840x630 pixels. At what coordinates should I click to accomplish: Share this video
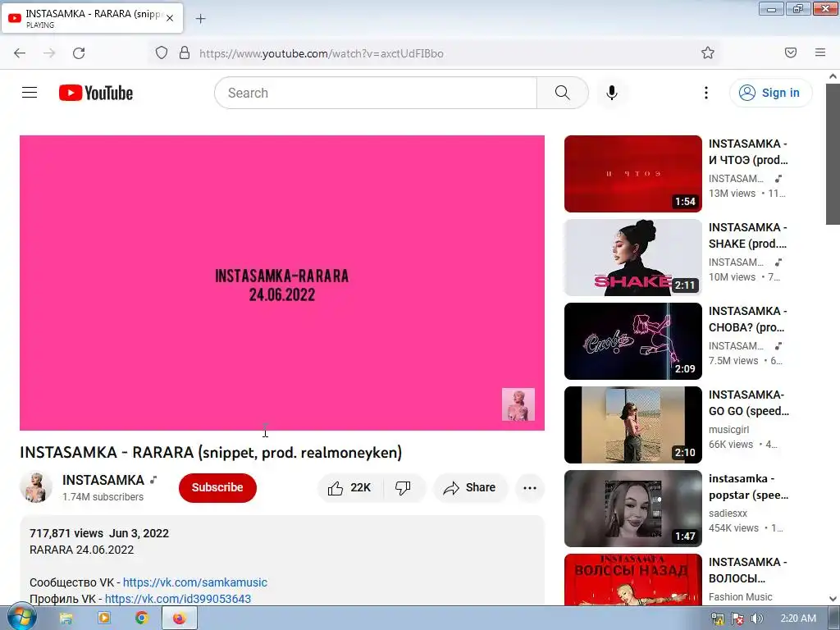click(470, 487)
